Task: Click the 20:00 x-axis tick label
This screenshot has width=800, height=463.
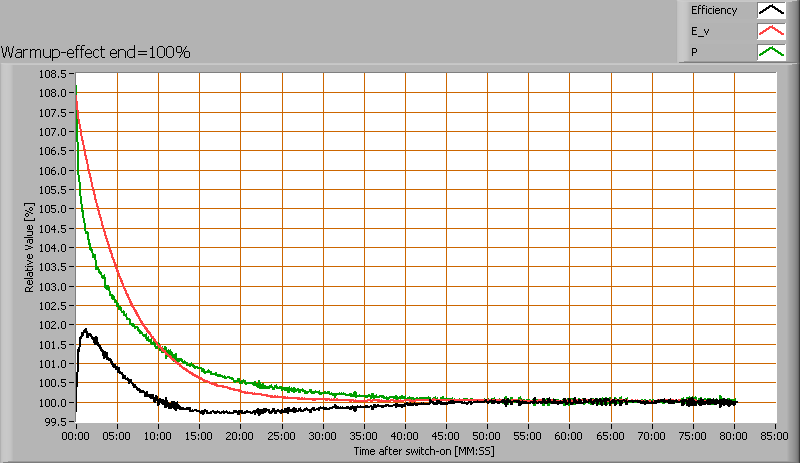Action: click(x=240, y=436)
